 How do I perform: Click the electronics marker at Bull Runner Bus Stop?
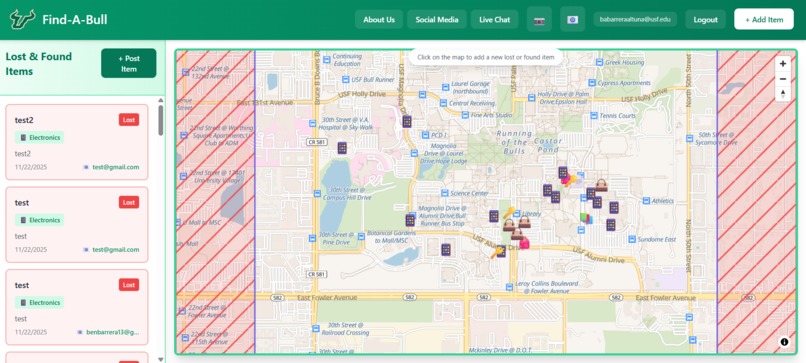tap(410, 220)
